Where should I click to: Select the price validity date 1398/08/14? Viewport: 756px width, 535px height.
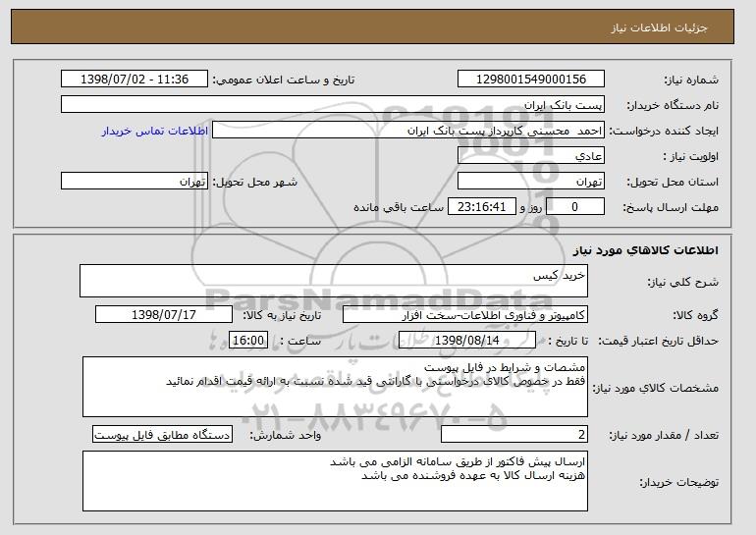click(x=467, y=341)
